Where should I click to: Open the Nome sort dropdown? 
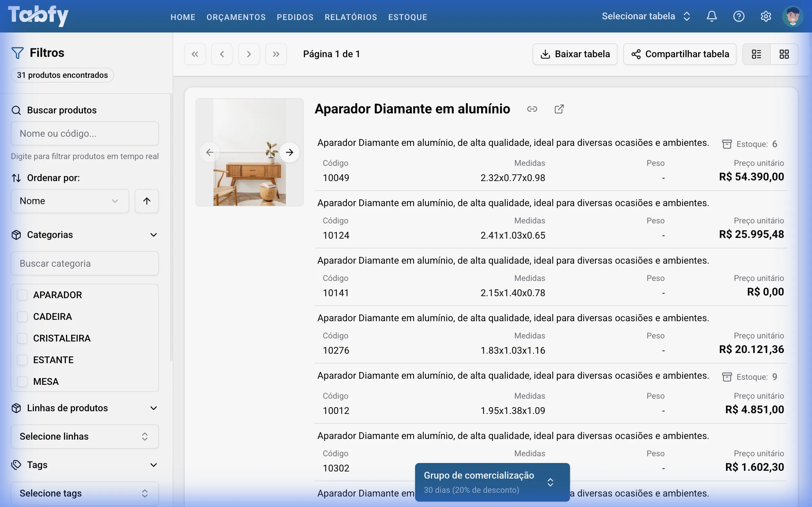click(x=70, y=201)
